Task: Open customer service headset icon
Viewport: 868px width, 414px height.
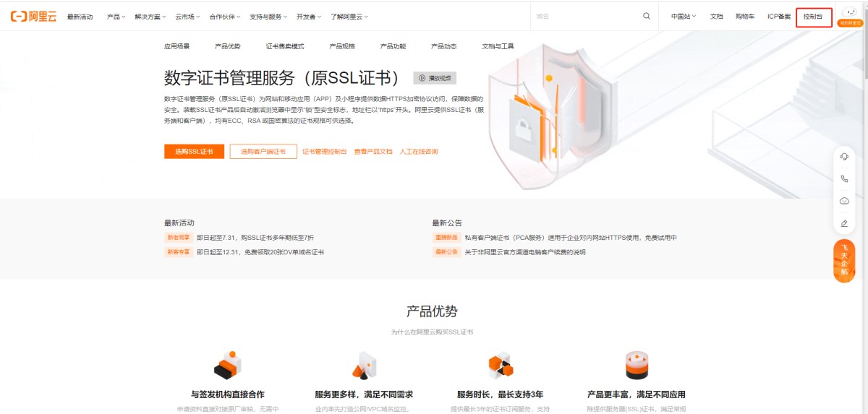Action: pyautogui.click(x=844, y=157)
